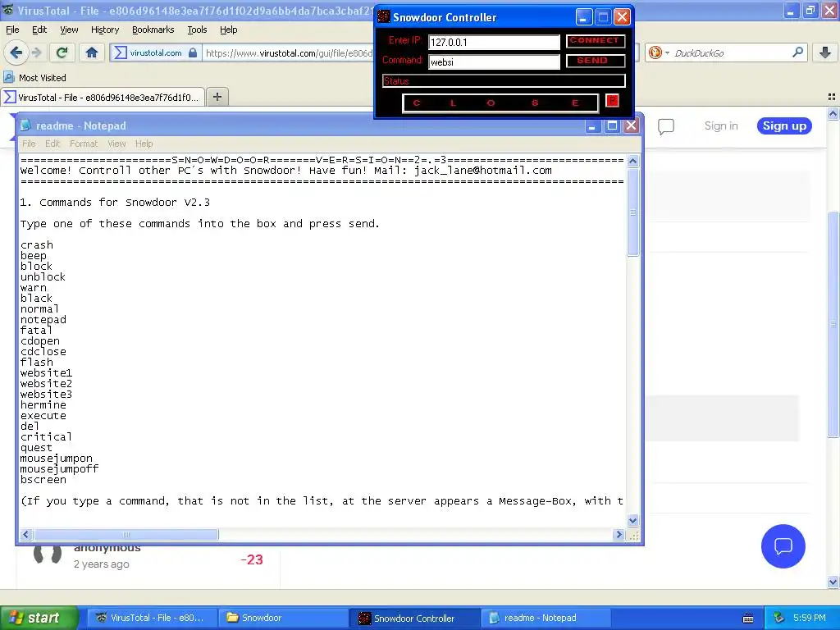Click the 'hermine' command in readme
Viewport: 840px width, 630px height.
(x=43, y=405)
